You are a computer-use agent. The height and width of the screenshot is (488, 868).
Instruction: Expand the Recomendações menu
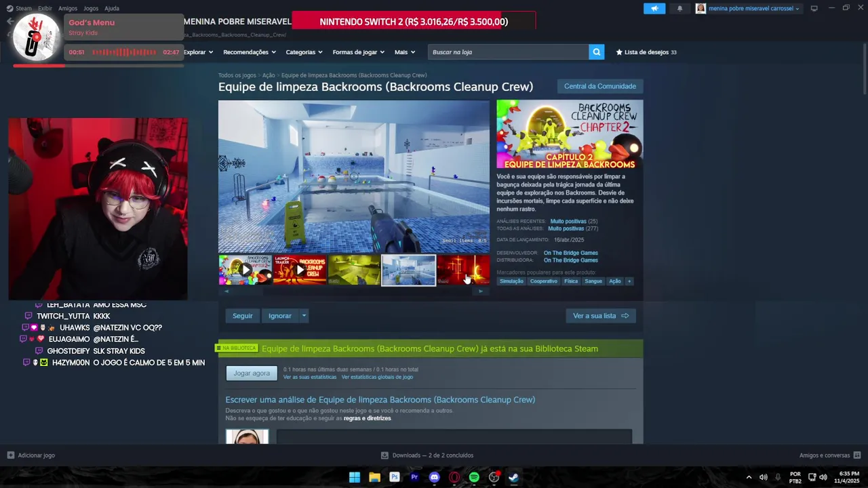(249, 52)
